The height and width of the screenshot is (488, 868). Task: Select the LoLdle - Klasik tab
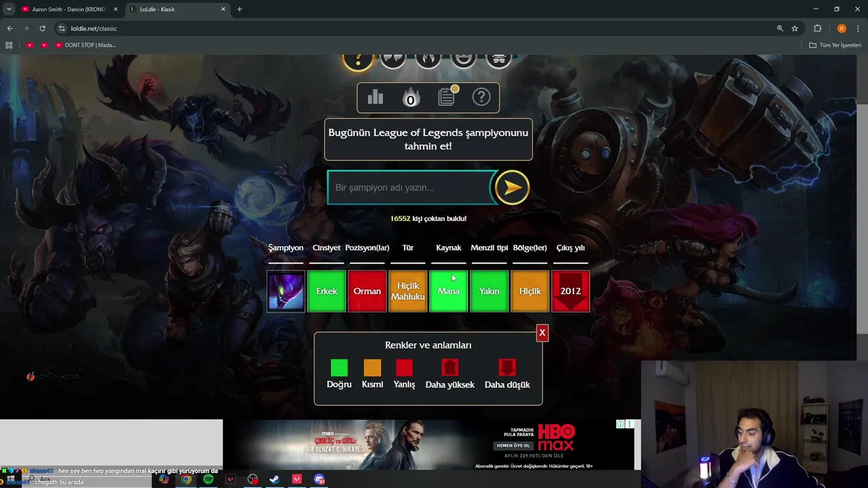(x=178, y=9)
